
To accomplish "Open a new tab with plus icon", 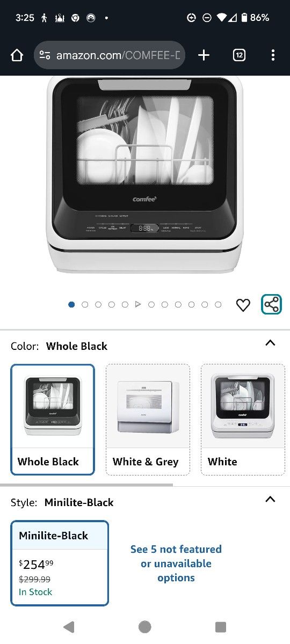I will pyautogui.click(x=204, y=55).
